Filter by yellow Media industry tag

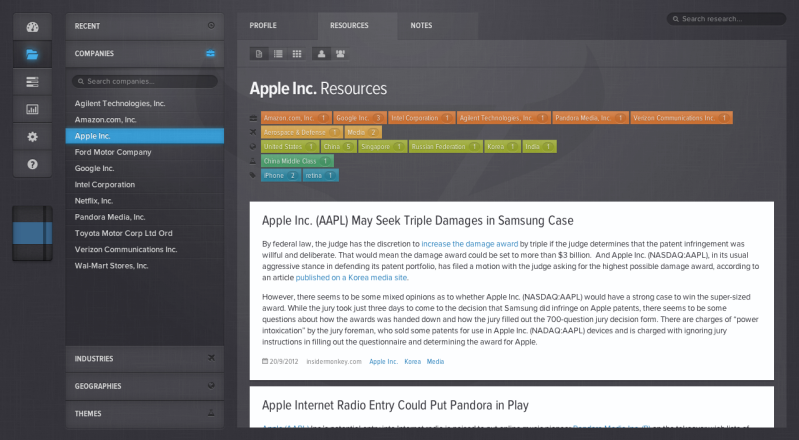coord(363,132)
